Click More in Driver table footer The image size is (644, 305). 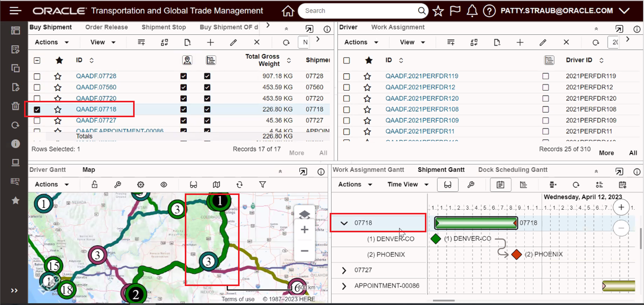click(x=607, y=153)
